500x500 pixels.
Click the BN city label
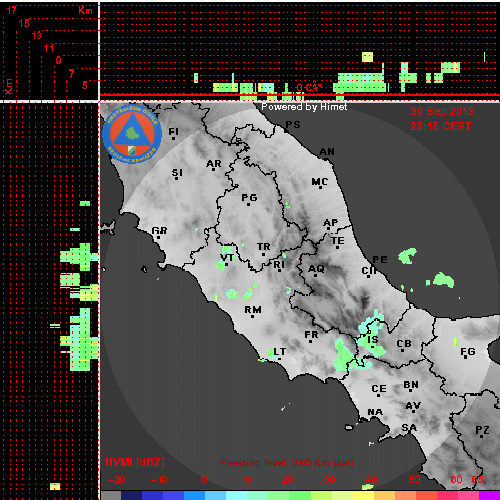[x=411, y=385]
